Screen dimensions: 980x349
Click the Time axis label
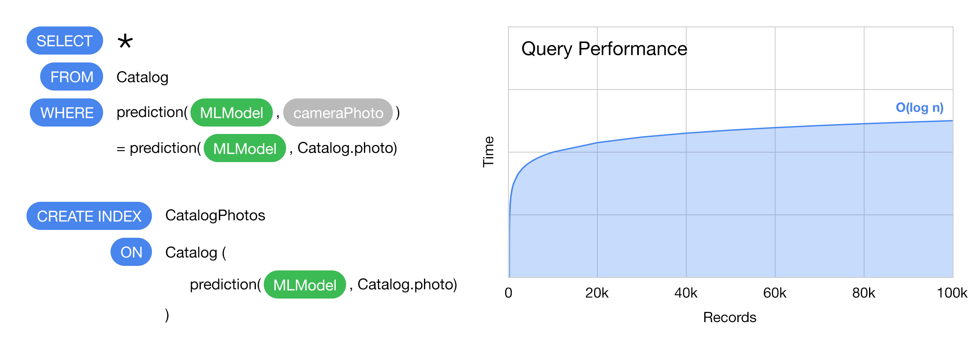[489, 152]
